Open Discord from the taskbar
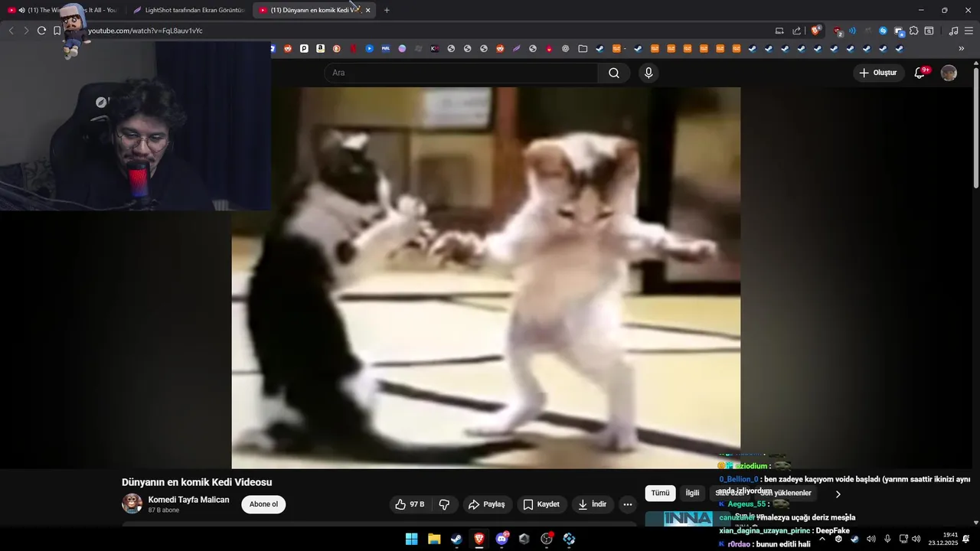Image resolution: width=980 pixels, height=551 pixels. pyautogui.click(x=501, y=539)
